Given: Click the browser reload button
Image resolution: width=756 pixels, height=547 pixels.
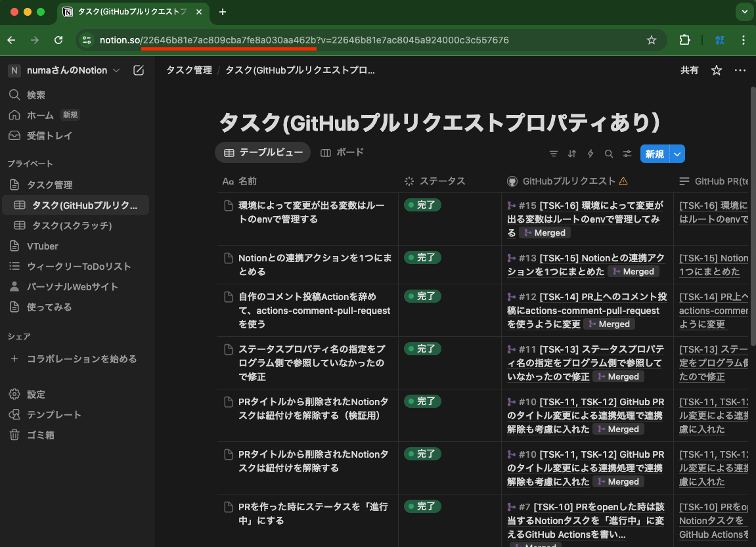Looking at the screenshot, I should (x=58, y=40).
